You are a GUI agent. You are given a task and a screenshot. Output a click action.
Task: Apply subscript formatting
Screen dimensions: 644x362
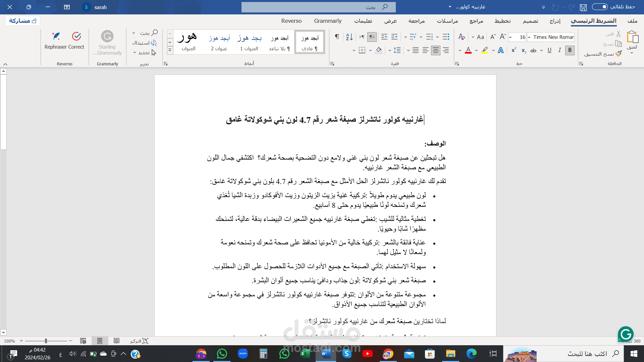524,50
